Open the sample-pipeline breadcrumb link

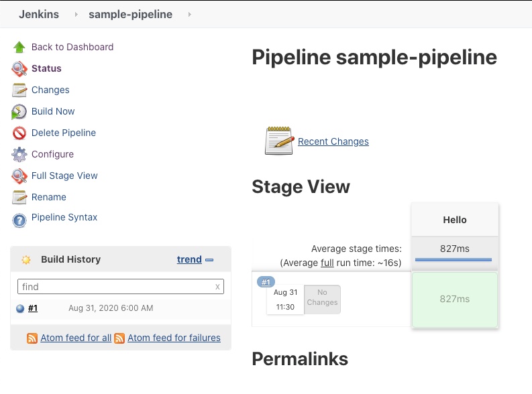[x=131, y=14]
